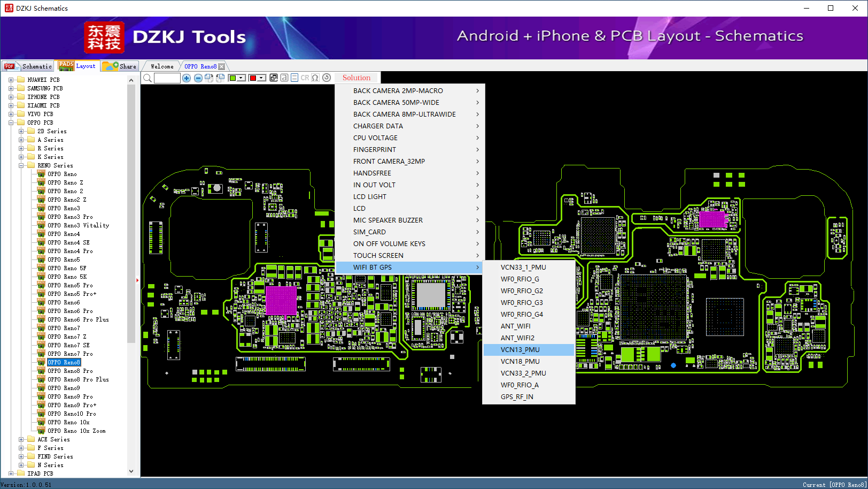Open the LCD LIGHT submenu
Viewport: 868px width, 489px height.
[x=410, y=197]
